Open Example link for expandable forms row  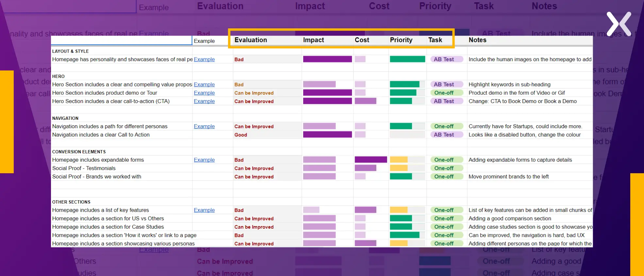coord(204,160)
